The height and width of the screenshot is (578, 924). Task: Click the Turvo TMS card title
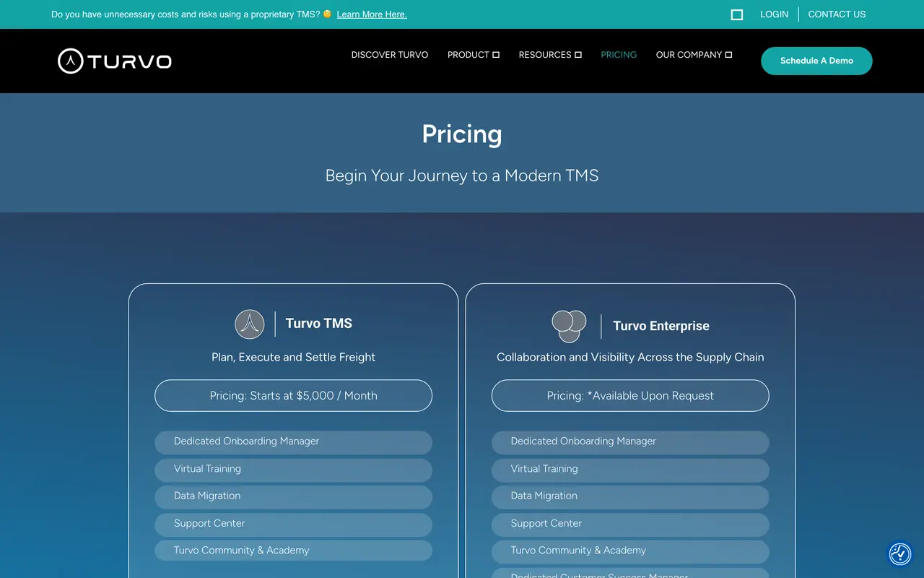click(x=319, y=324)
